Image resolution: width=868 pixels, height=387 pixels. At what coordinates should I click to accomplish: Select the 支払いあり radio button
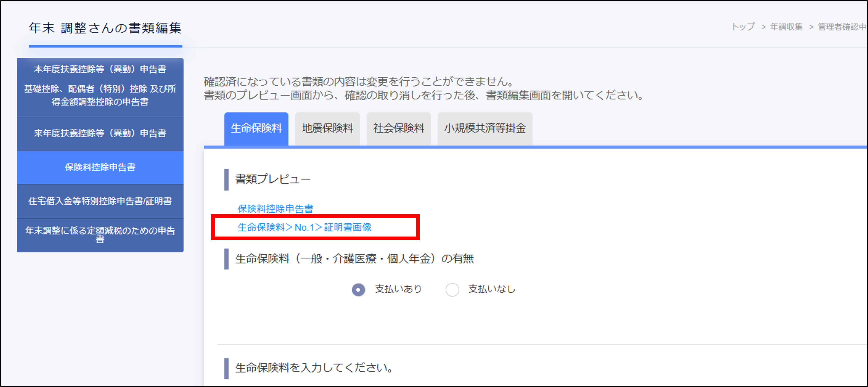click(358, 289)
